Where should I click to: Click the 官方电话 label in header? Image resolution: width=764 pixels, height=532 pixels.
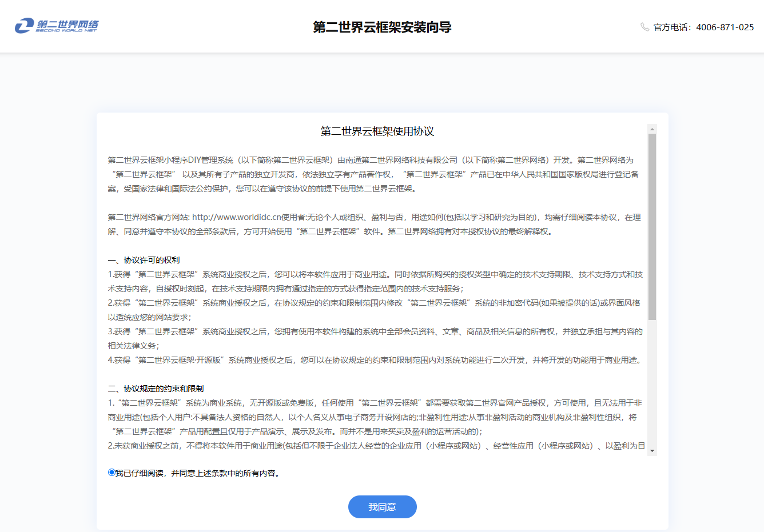[672, 27]
